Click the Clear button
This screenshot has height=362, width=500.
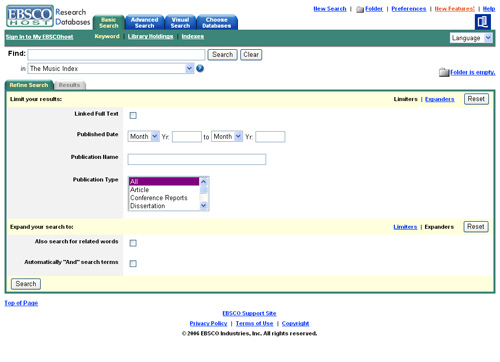(251, 55)
